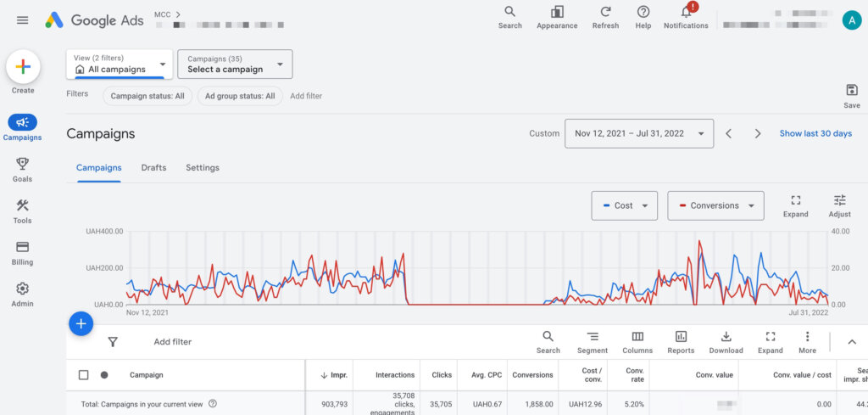Click the Campaign status: All filter chip
The height and width of the screenshot is (415, 868).
coord(147,96)
